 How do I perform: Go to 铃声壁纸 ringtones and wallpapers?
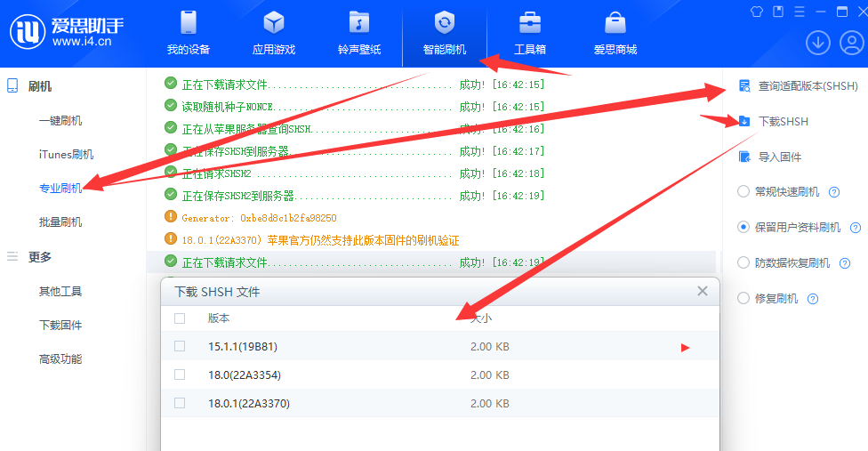click(x=358, y=23)
